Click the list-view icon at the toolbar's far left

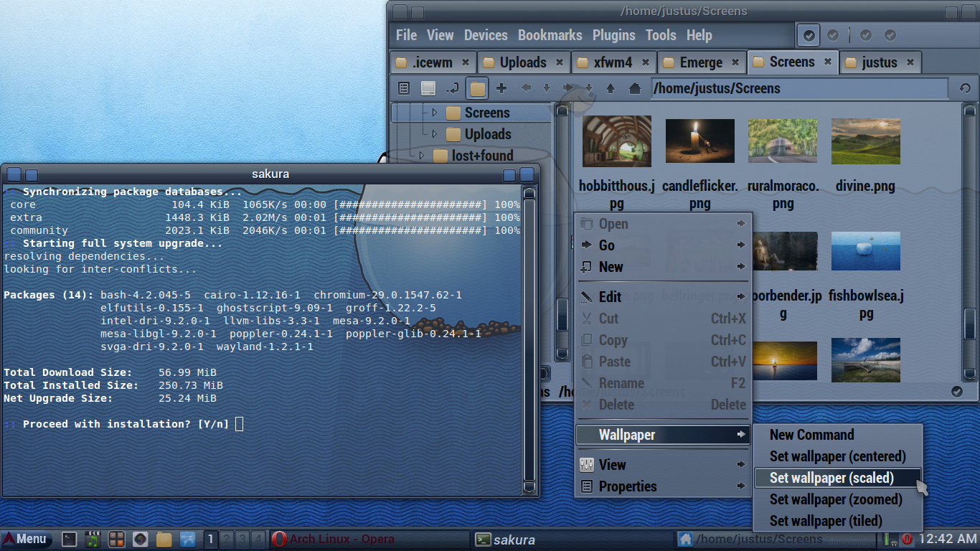(404, 88)
